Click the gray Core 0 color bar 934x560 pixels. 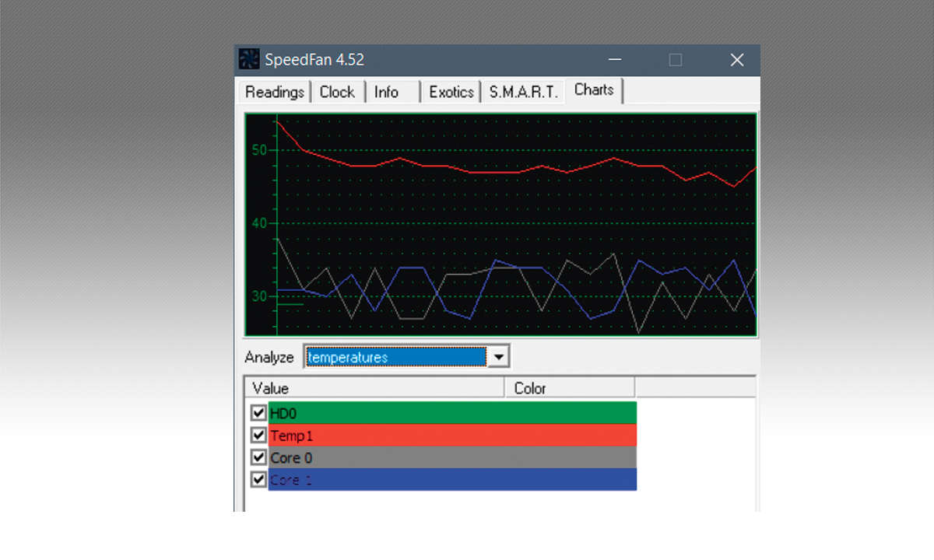click(452, 457)
